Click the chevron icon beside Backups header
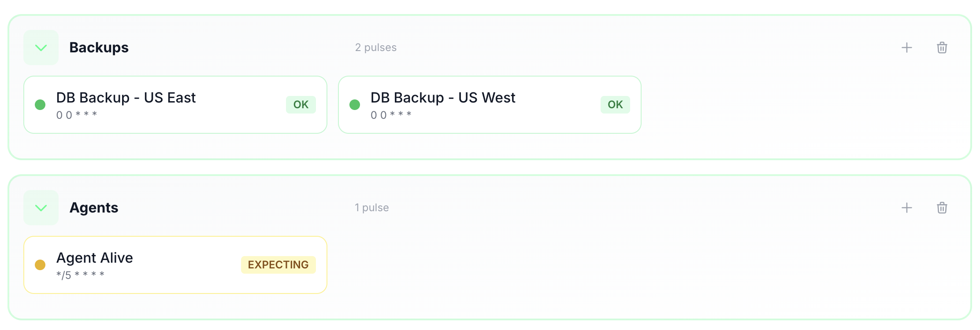 click(41, 47)
